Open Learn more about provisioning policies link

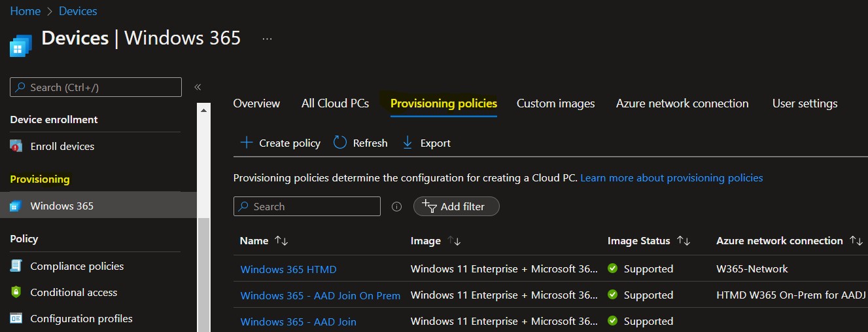pos(672,177)
